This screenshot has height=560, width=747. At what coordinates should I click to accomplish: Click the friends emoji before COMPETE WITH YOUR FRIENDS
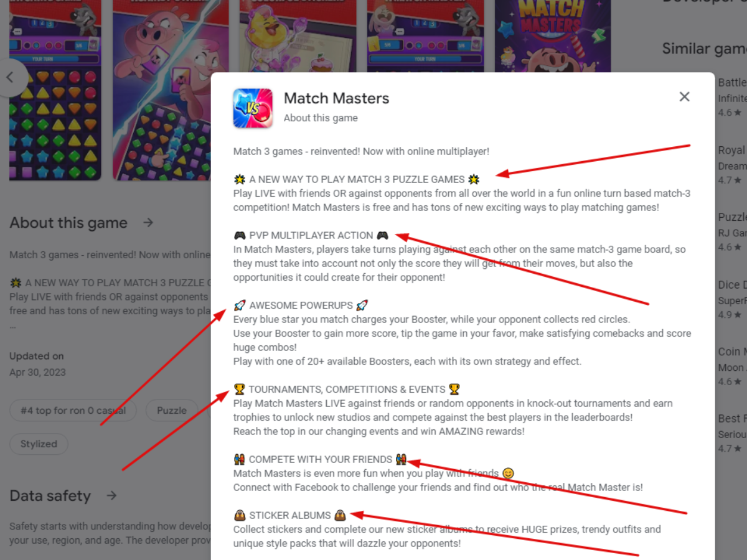(x=240, y=460)
